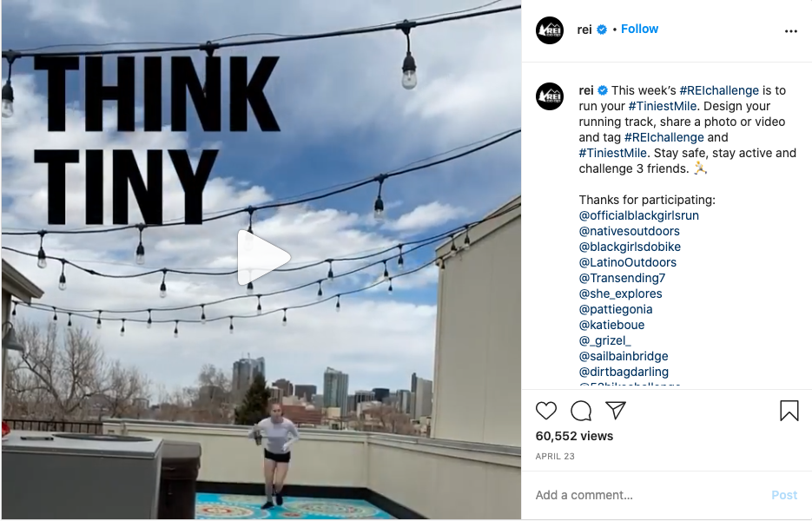Open the @dirtbagdarling mention
812x521 pixels.
pyautogui.click(x=624, y=372)
